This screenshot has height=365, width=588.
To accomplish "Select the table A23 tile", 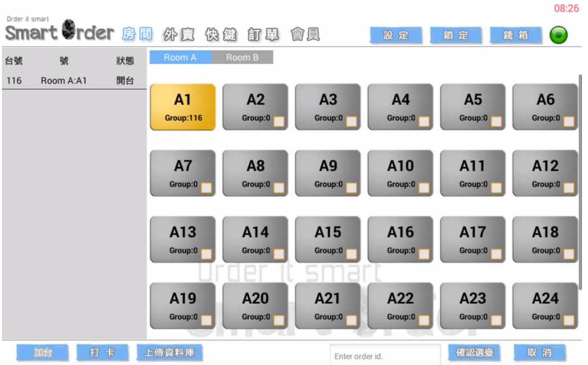I will (473, 306).
